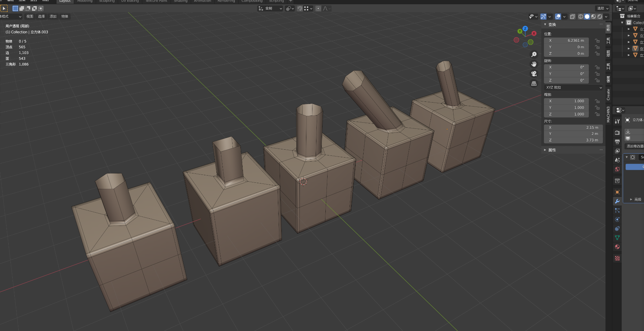Click the red X axis gizmo ball

(534, 33)
